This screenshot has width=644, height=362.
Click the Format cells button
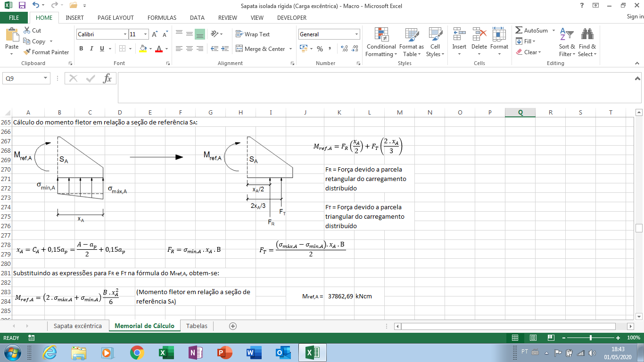click(x=499, y=42)
